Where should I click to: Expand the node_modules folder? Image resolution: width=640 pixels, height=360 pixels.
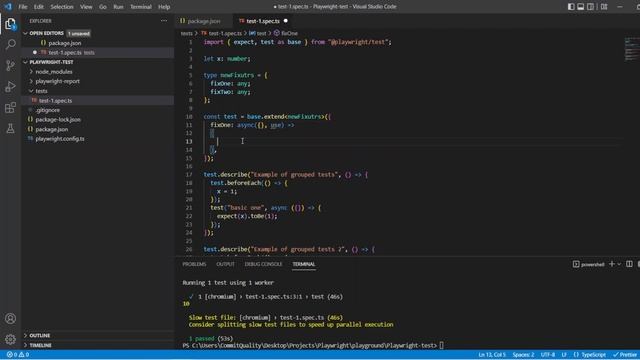click(x=54, y=72)
